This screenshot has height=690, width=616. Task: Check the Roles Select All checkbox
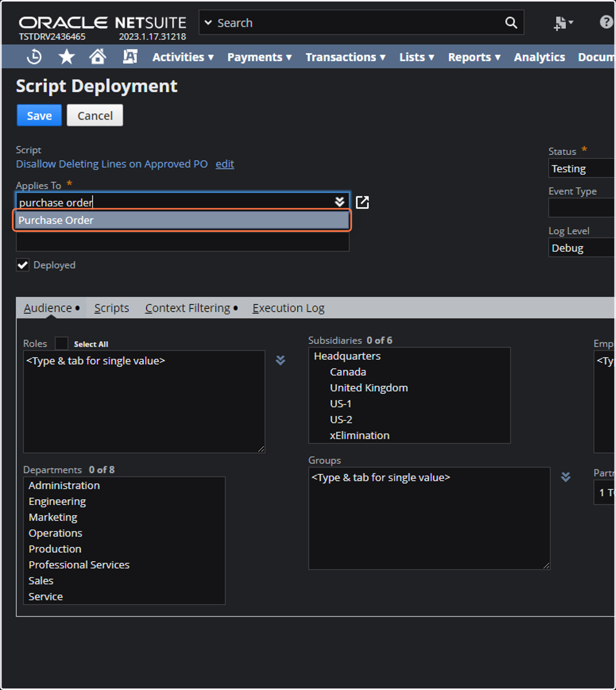click(x=62, y=343)
